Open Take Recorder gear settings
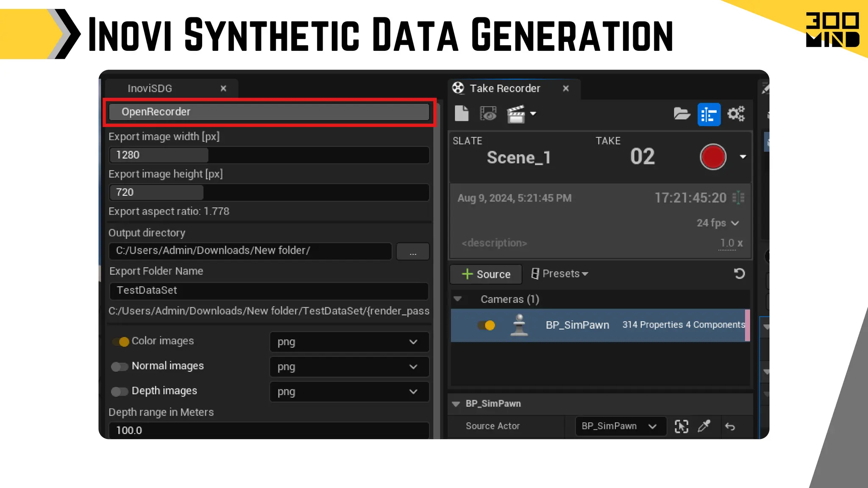This screenshot has width=868, height=488. point(736,114)
